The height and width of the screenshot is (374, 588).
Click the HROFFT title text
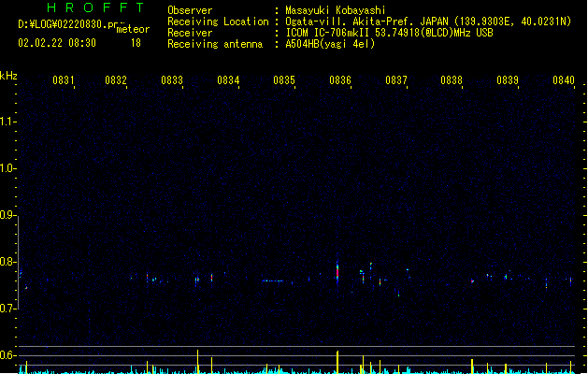(x=95, y=7)
